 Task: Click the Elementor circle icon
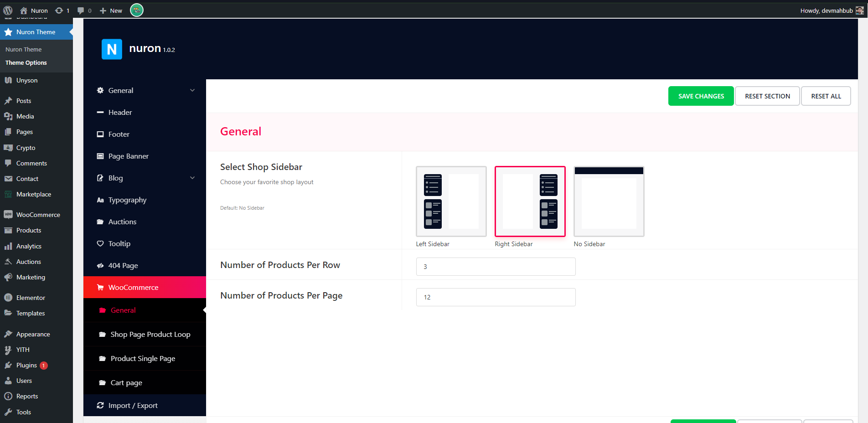coord(8,298)
